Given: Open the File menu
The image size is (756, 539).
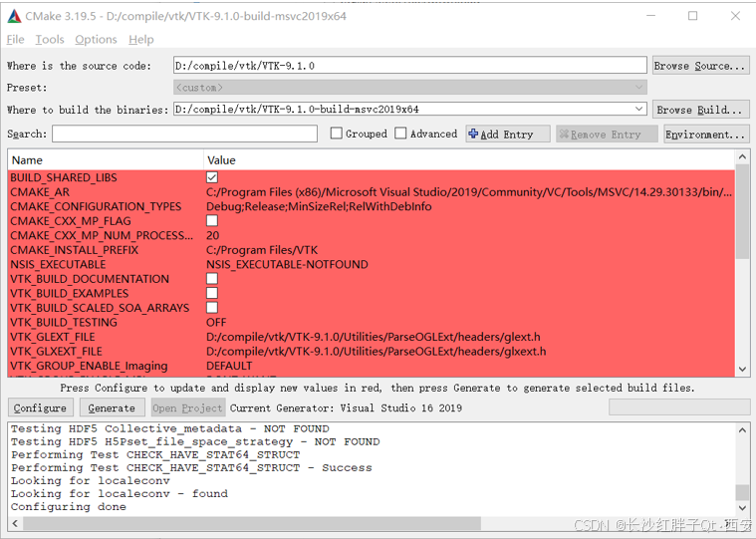Looking at the screenshot, I should pos(15,40).
